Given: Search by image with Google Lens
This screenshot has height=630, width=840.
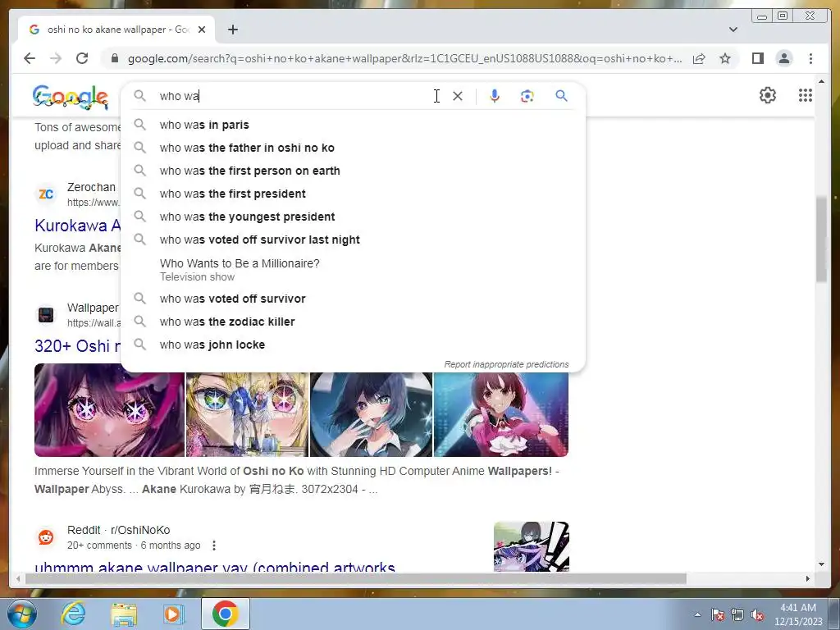Looking at the screenshot, I should 527,96.
